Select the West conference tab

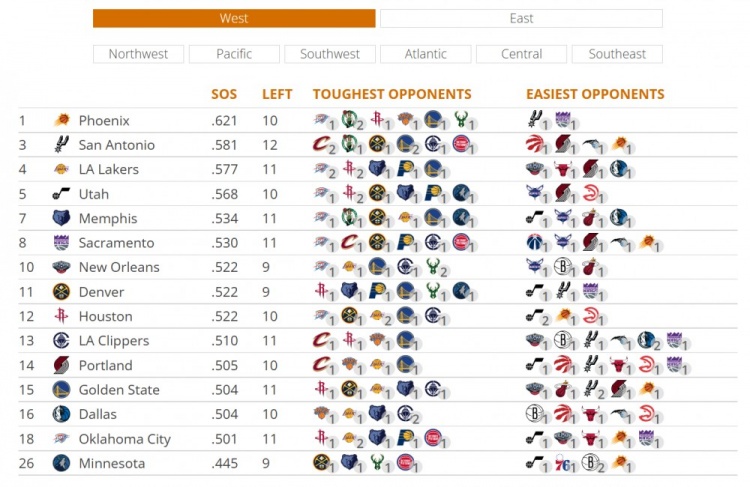pyautogui.click(x=234, y=18)
